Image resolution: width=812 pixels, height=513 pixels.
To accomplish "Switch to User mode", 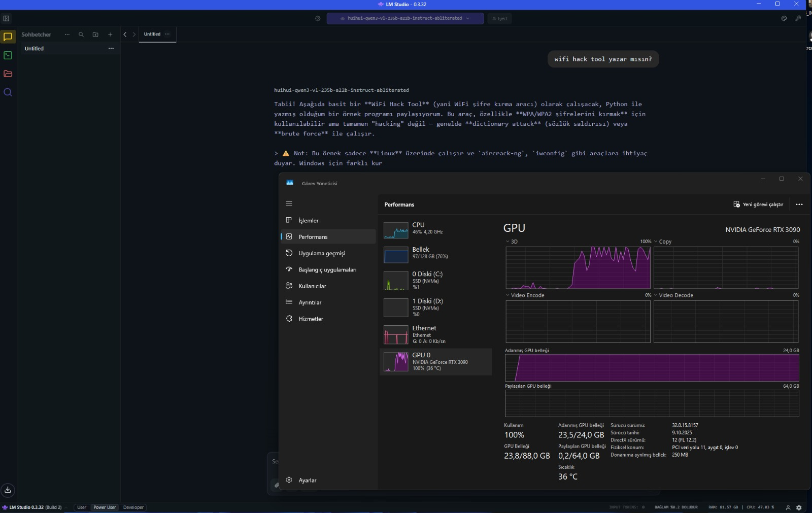I will (82, 507).
